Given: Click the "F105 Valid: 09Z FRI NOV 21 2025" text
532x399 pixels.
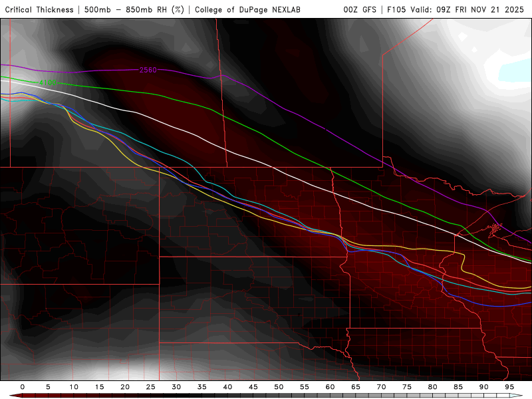Looking at the screenshot, I should (x=456, y=10).
